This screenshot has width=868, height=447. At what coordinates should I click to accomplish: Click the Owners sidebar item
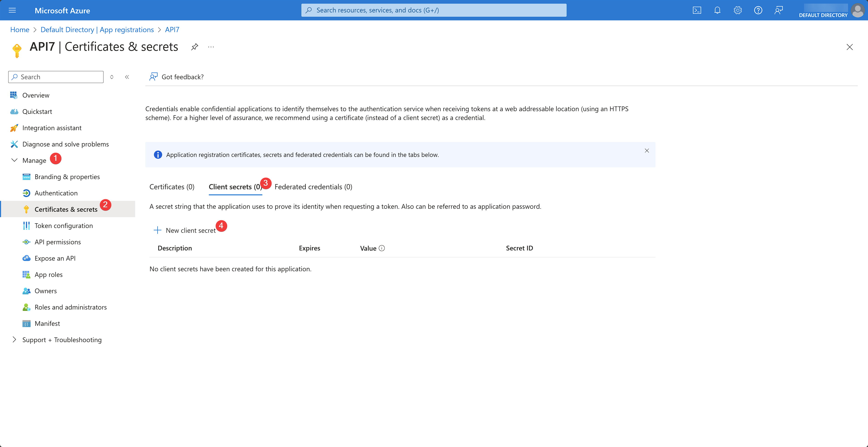pyautogui.click(x=45, y=291)
